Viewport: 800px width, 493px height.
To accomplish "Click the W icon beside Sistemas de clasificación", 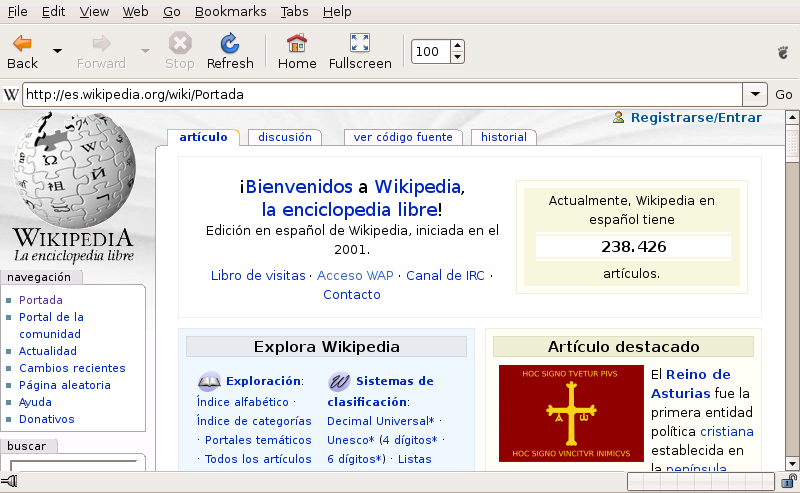I will pyautogui.click(x=339, y=381).
